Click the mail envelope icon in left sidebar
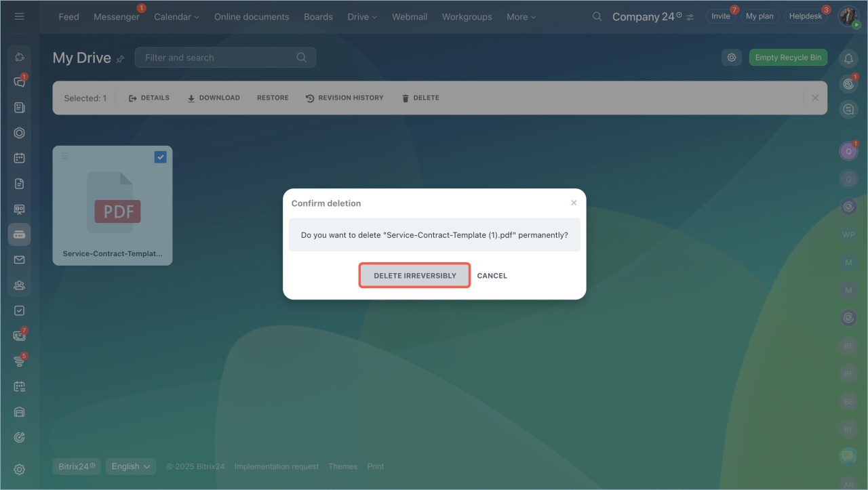868x490 pixels. click(x=19, y=260)
